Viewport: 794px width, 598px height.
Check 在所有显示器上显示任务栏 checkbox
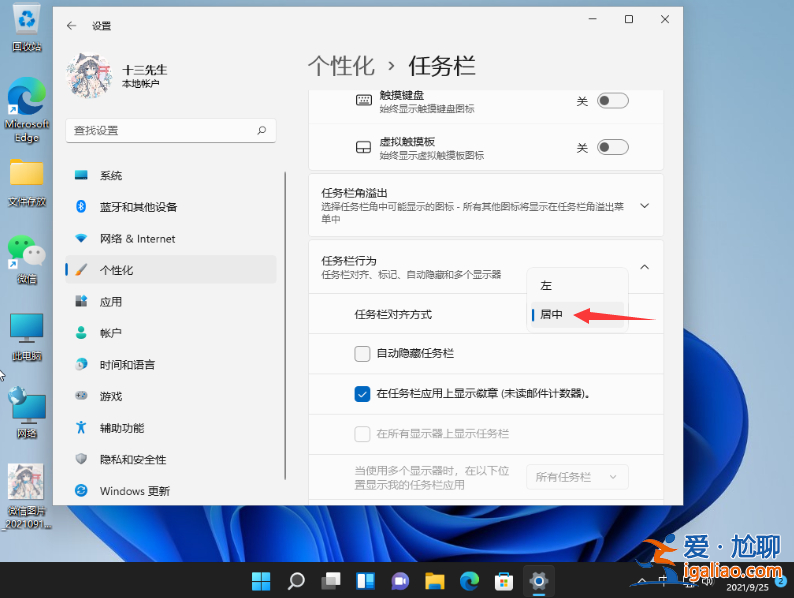(x=362, y=434)
